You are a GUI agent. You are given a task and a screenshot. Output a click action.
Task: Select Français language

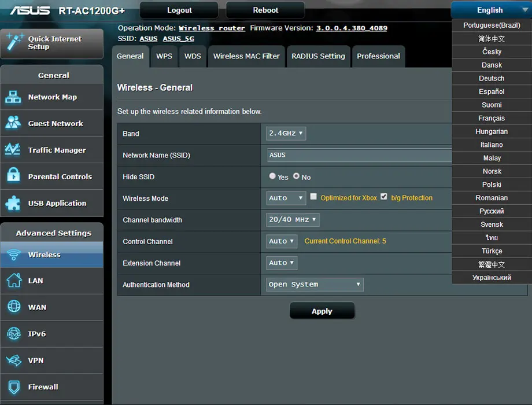(492, 118)
